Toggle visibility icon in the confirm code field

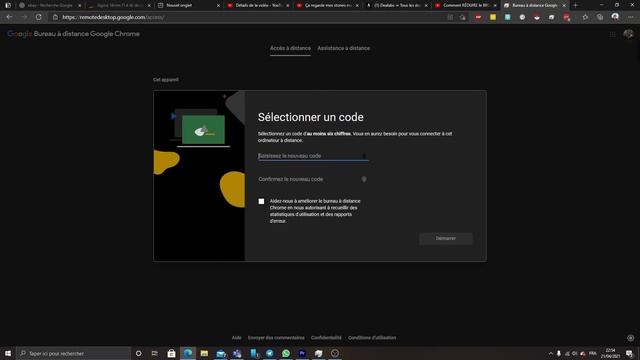[364, 179]
